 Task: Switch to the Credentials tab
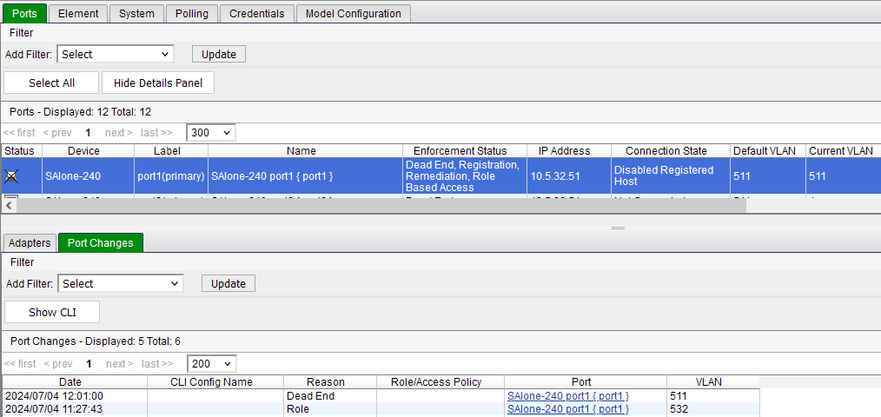pyautogui.click(x=257, y=13)
